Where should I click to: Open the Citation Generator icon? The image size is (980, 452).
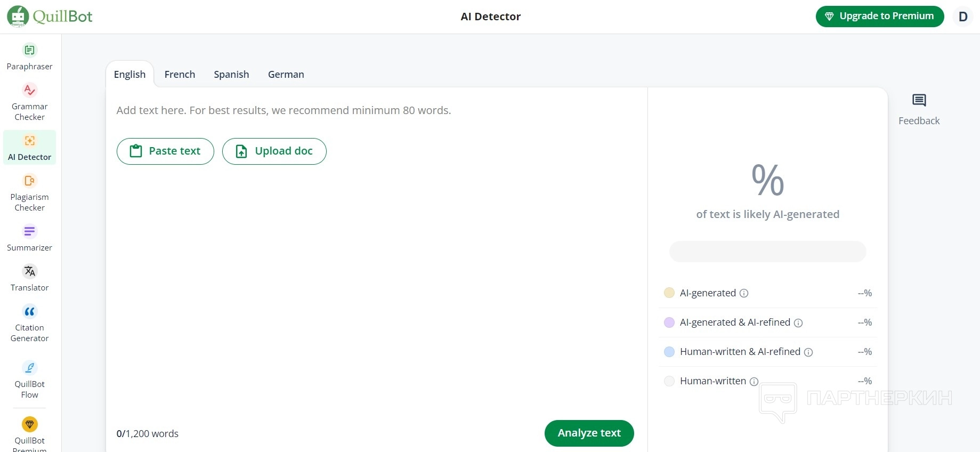click(30, 311)
